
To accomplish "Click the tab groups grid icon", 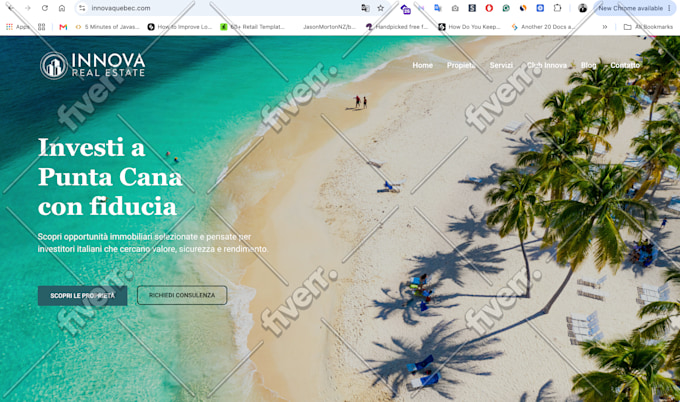I will click(x=42, y=27).
